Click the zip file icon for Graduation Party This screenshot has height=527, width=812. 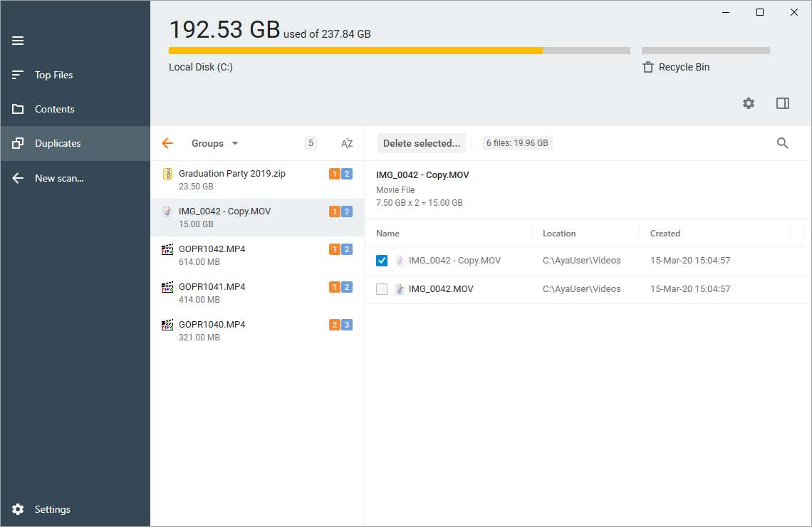167,174
